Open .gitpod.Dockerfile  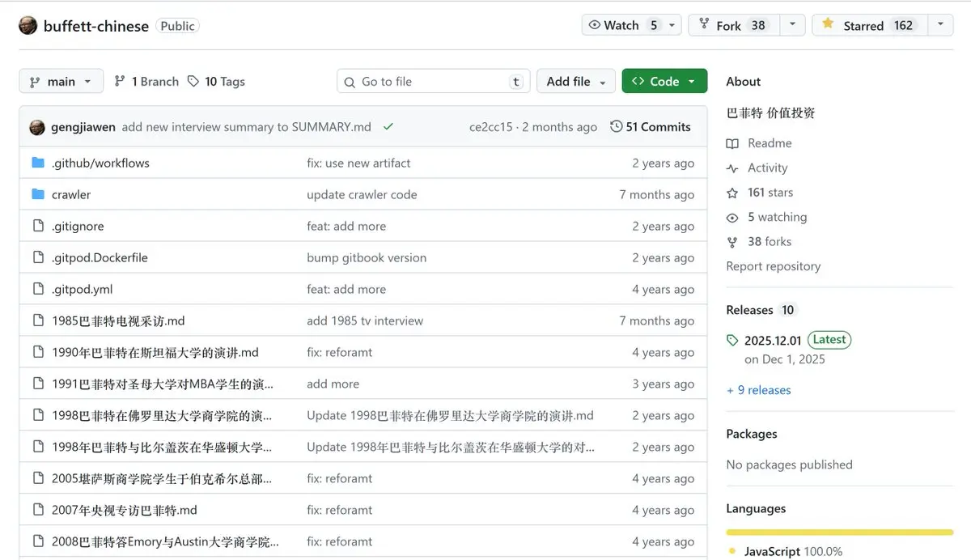(100, 258)
